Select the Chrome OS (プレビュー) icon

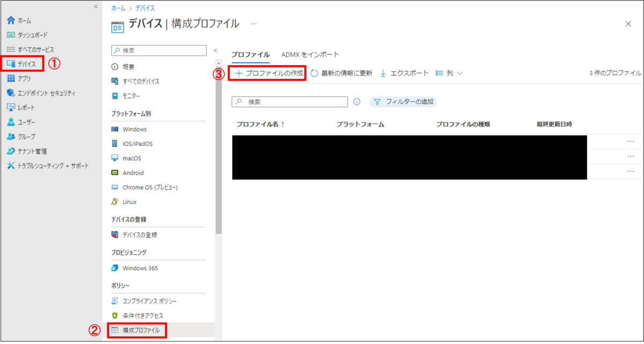114,187
